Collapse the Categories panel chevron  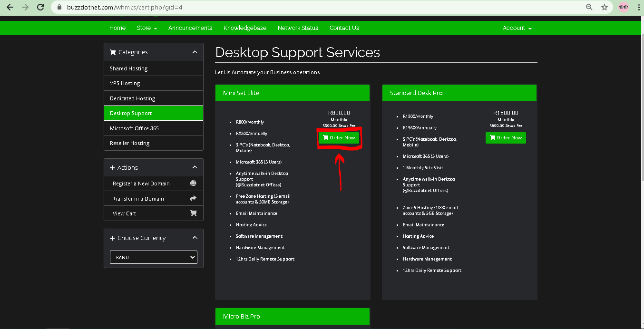195,52
